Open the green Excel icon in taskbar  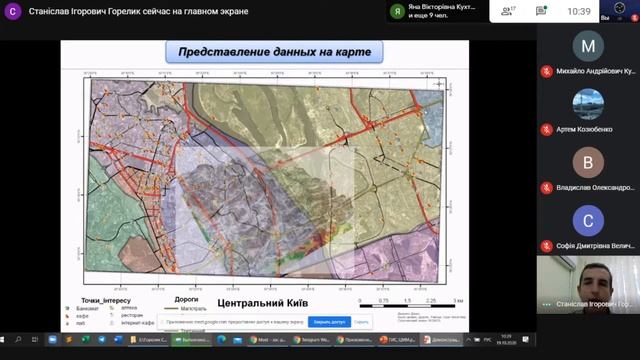(x=85, y=340)
